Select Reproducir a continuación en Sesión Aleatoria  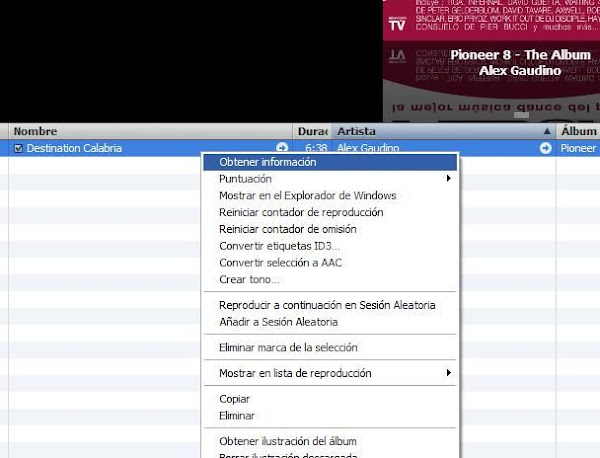(330, 305)
